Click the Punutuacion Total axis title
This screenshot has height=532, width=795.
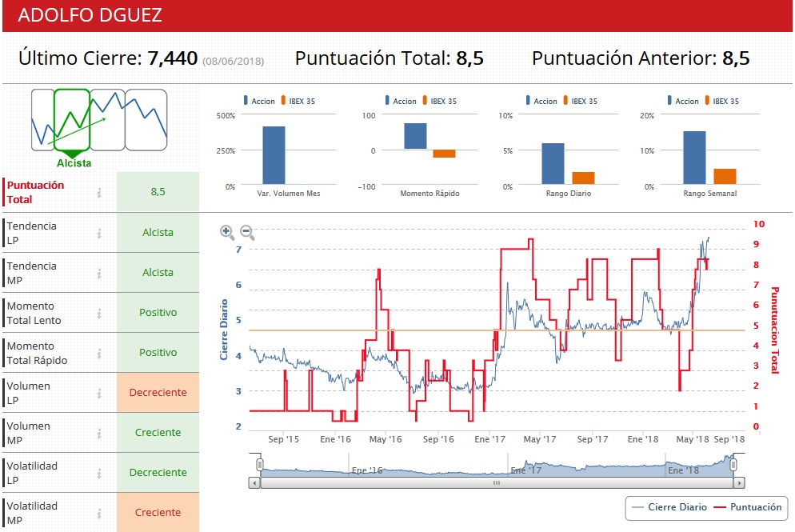coord(775,330)
